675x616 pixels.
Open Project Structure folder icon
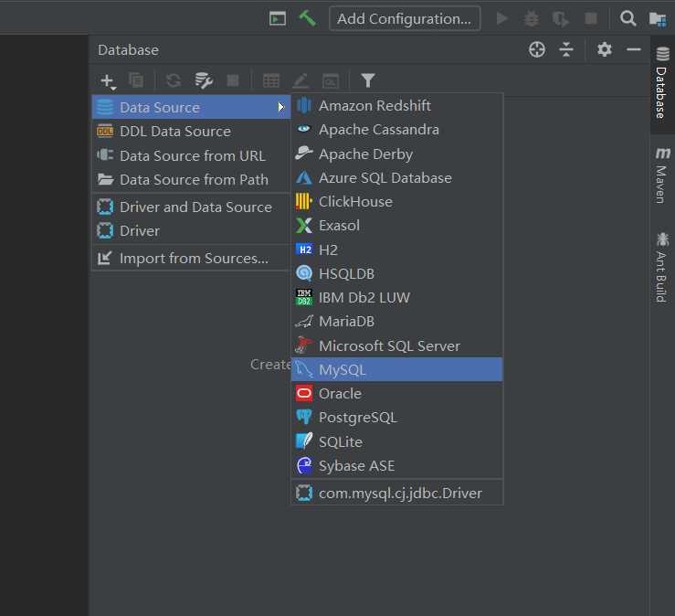click(x=658, y=18)
